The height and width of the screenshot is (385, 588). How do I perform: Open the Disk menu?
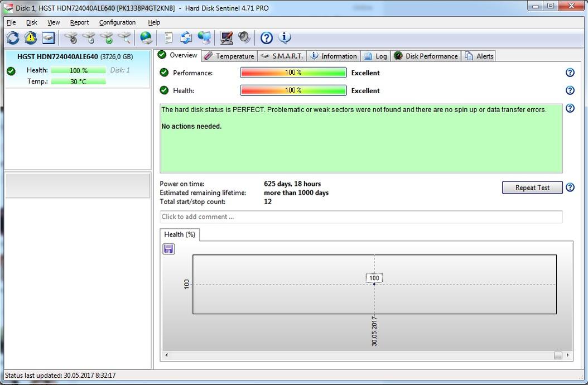pos(31,22)
